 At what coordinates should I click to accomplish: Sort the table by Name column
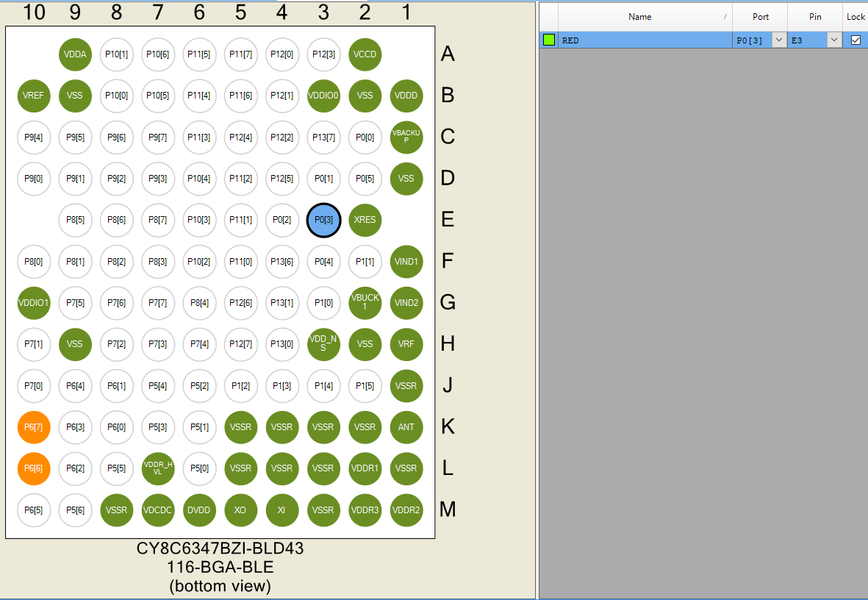point(645,17)
